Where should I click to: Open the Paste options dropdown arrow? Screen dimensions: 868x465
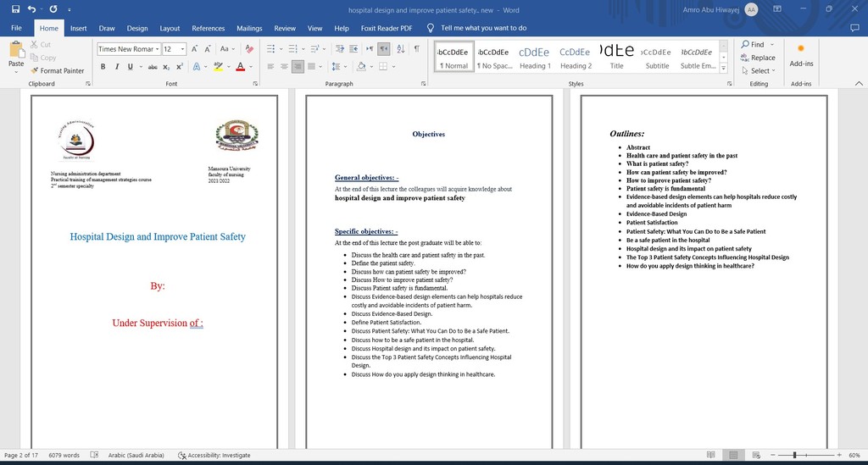click(16, 73)
